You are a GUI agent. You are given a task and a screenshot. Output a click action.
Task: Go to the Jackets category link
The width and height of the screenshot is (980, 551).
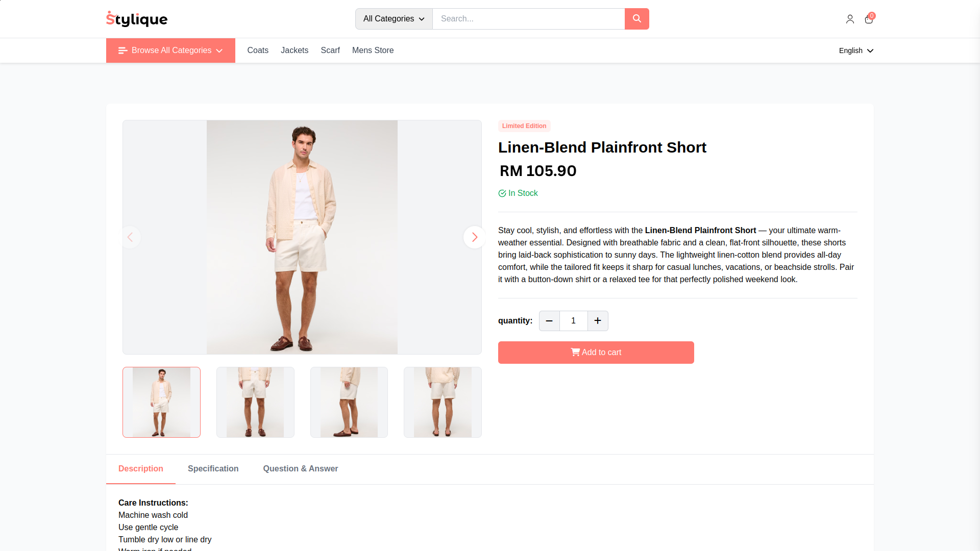(295, 51)
